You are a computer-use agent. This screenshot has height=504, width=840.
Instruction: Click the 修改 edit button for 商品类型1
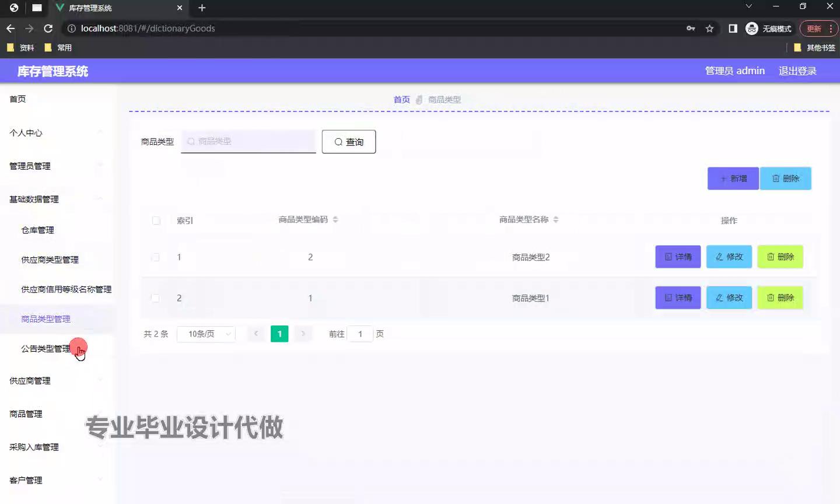pos(729,297)
